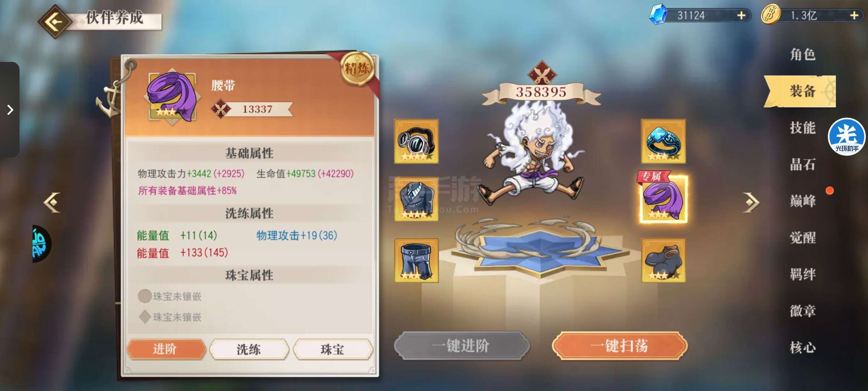868x391 pixels.
Task: Open the 光环助手 floating assistant
Action: coord(847,137)
